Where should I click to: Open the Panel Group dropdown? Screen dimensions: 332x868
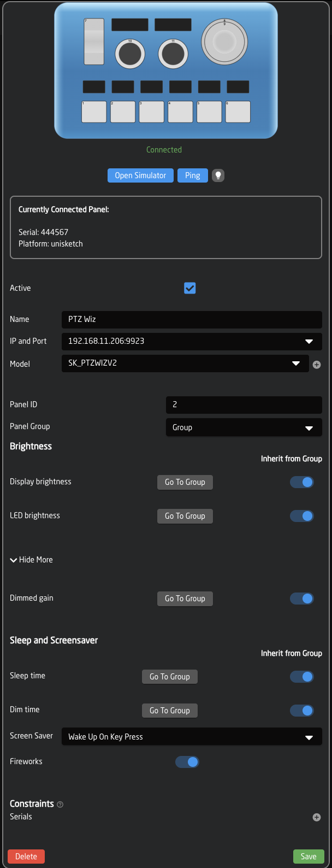pos(244,427)
